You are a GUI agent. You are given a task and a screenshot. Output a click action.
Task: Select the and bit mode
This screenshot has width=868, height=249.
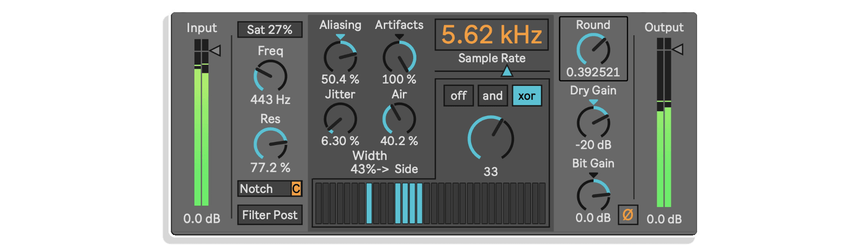492,96
